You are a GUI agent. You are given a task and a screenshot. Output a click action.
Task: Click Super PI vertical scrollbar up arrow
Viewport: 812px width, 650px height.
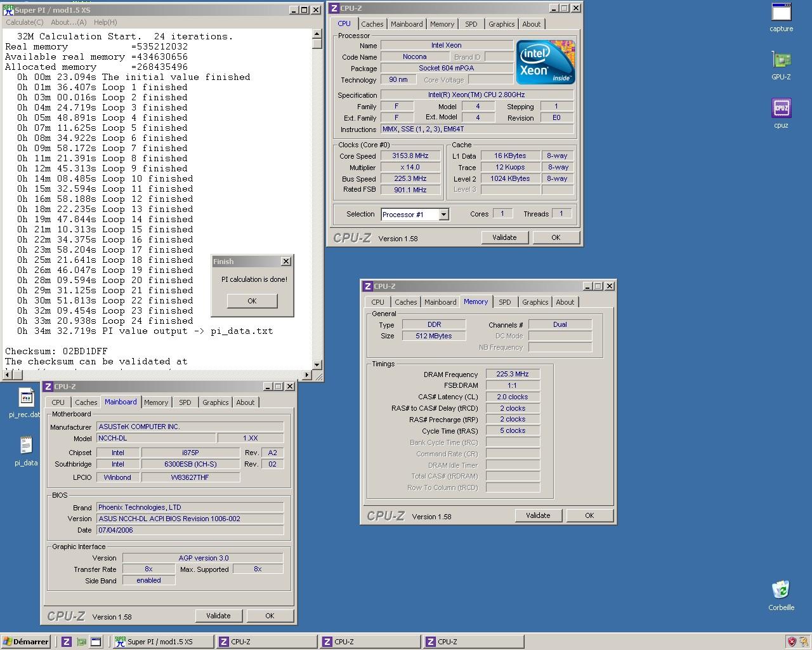317,34
